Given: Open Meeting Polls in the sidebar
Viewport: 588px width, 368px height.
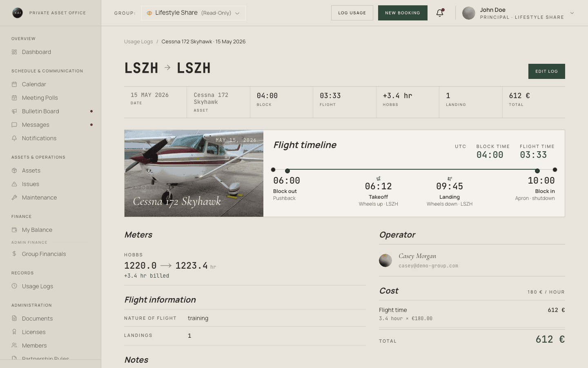Looking at the screenshot, I should coord(40,98).
